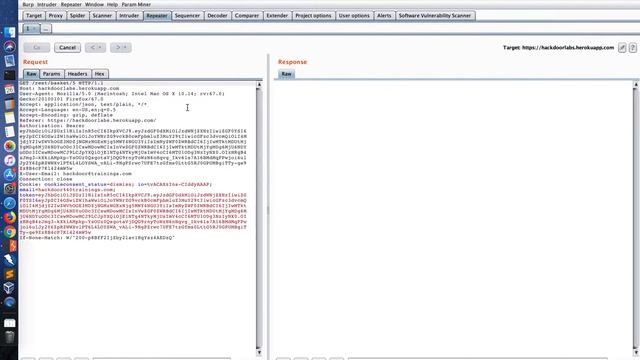Show request Params view tab
Image resolution: width=640 pixels, height=360 pixels.
point(51,74)
